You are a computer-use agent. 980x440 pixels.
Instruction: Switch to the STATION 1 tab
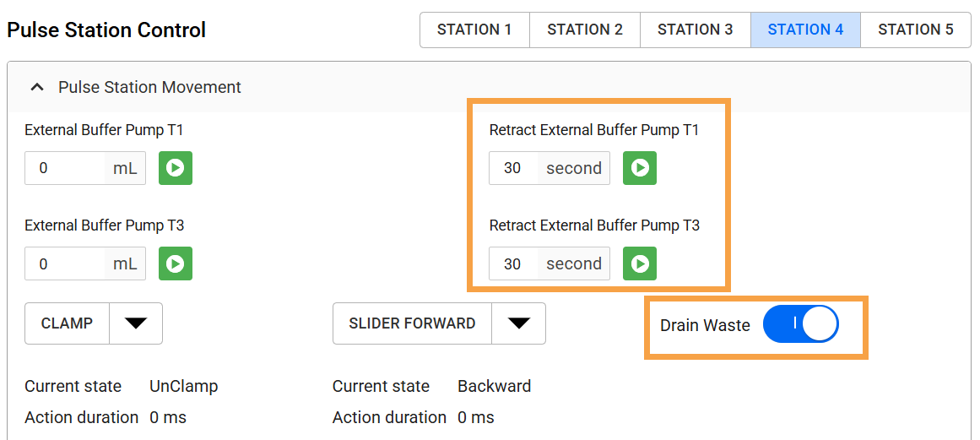pos(474,30)
